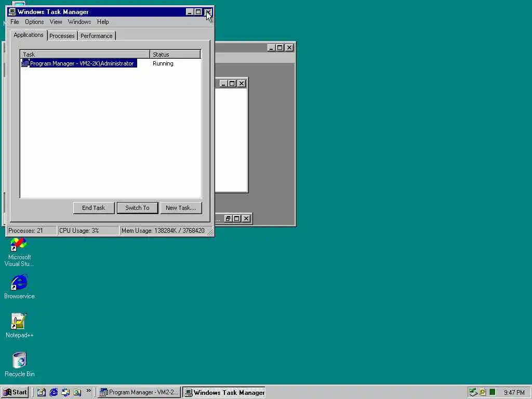Restore the minimized child window at bottom
The image size is (532, 399).
228,219
